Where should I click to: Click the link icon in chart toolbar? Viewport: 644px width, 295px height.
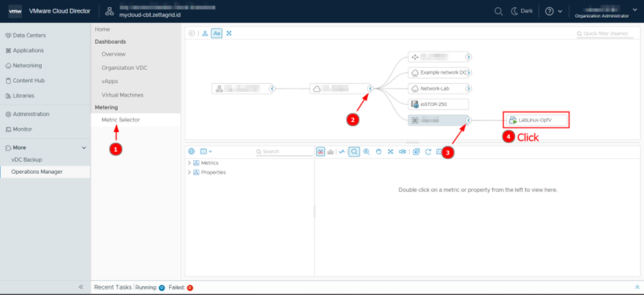pos(403,151)
